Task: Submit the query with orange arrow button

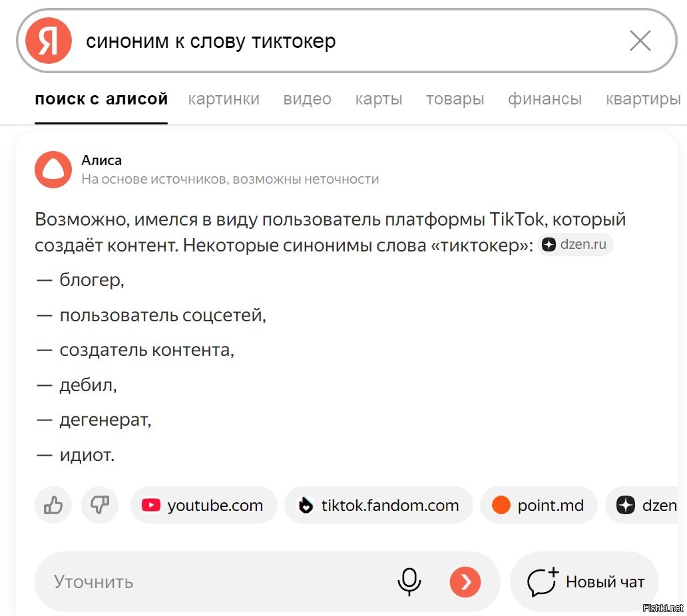Action: coord(465,582)
